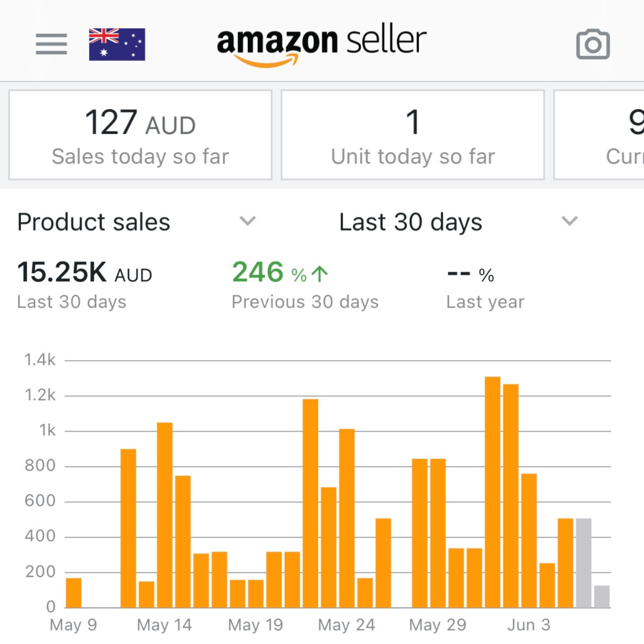Open the Sales today so far card
The width and height of the screenshot is (644, 644).
click(140, 135)
